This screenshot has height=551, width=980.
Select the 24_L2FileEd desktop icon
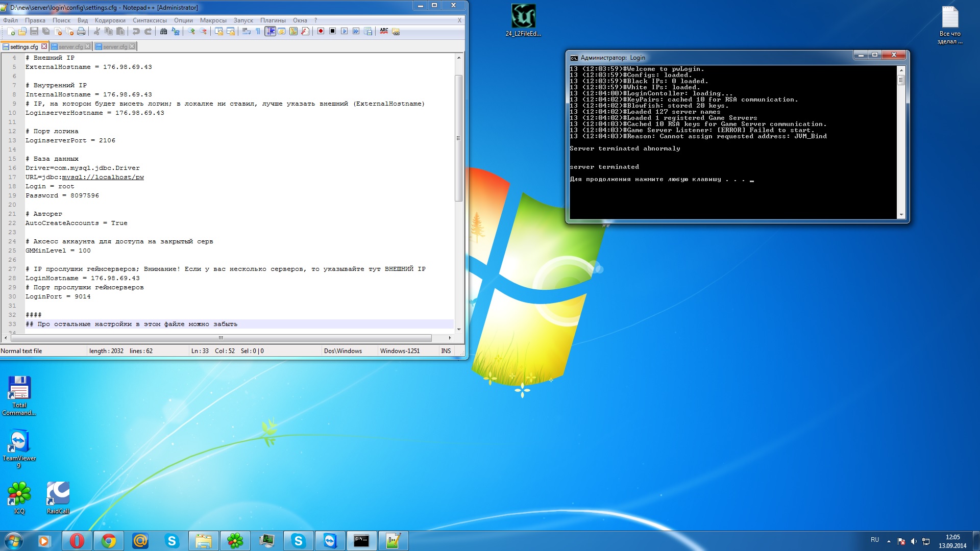tap(523, 20)
